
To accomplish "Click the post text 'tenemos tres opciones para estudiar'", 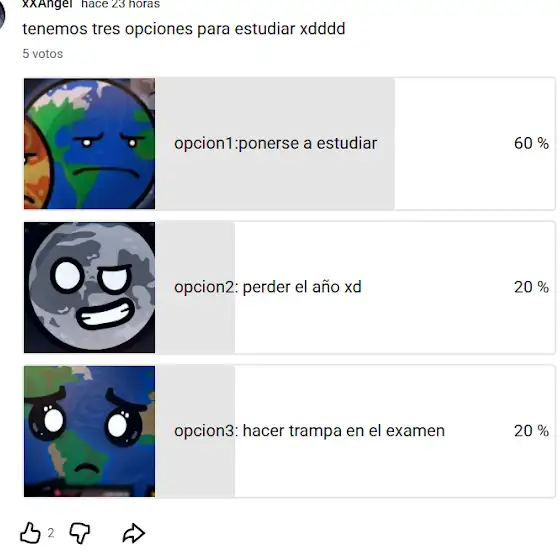I will click(159, 29).
